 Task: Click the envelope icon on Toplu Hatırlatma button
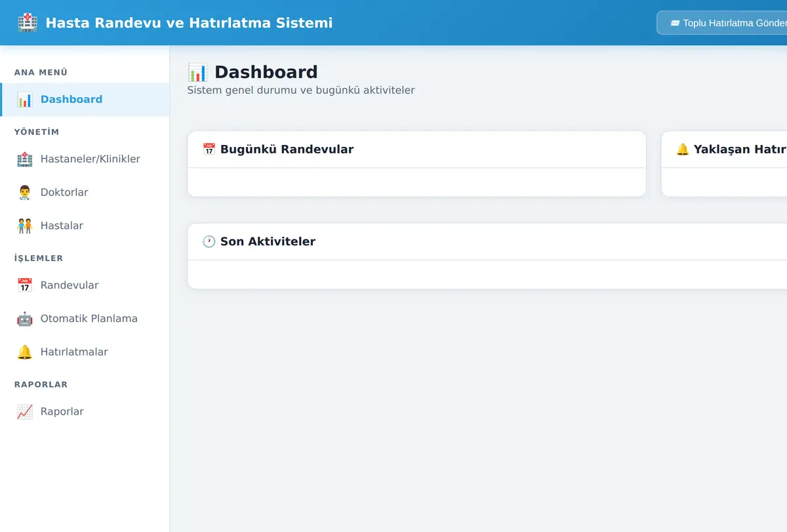[674, 23]
